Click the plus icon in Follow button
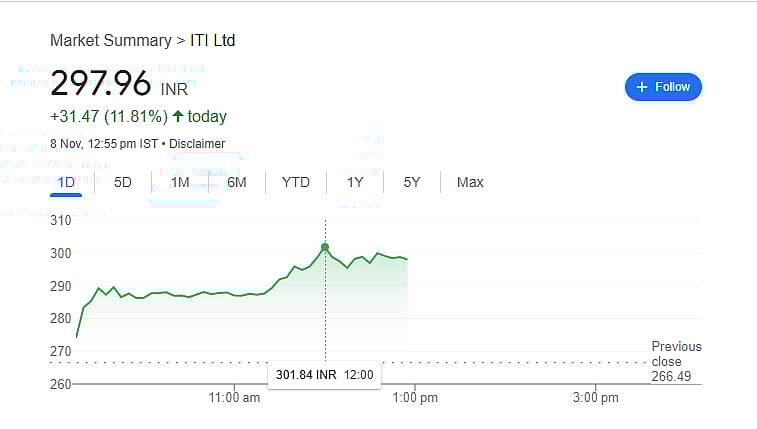This screenshot has height=429, width=757. [642, 87]
